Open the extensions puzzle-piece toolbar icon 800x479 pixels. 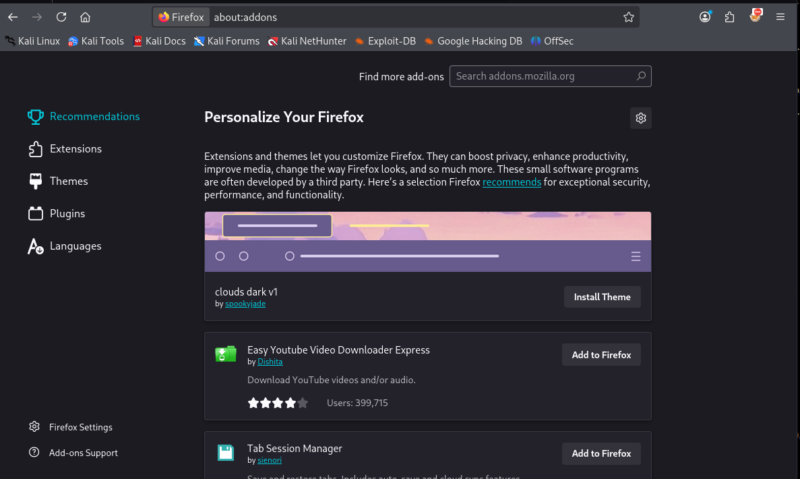(730, 17)
